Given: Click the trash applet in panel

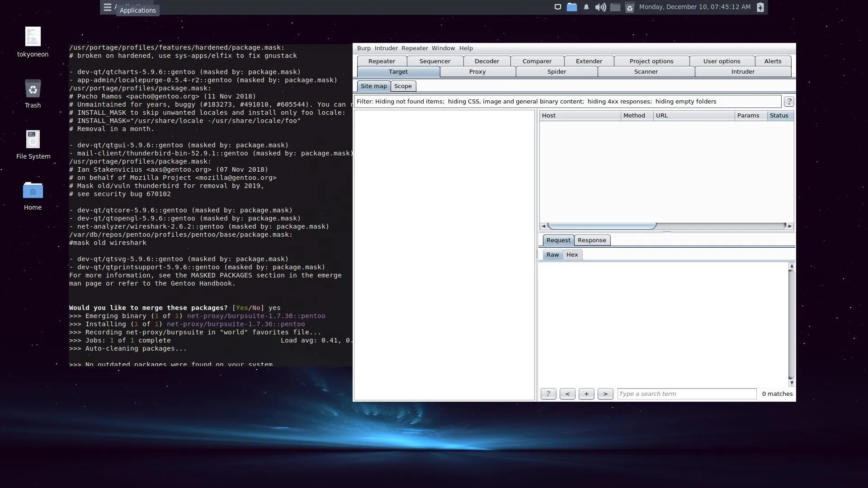Looking at the screenshot, I should click(629, 7).
